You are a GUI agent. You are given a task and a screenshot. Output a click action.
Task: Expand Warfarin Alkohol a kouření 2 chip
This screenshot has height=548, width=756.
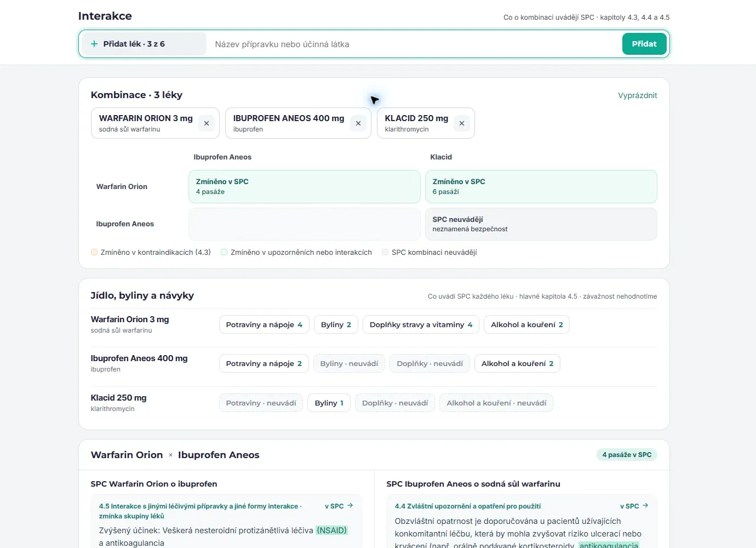click(x=527, y=324)
